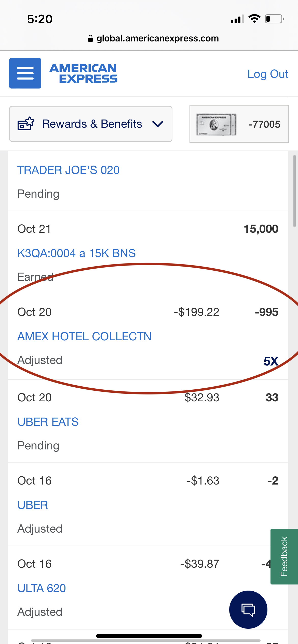The width and height of the screenshot is (298, 644).
Task: Click the American Express logo
Action: click(84, 73)
